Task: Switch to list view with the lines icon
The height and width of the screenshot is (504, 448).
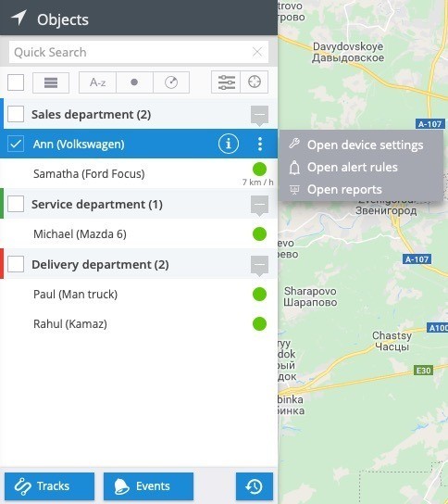Action: click(x=51, y=82)
